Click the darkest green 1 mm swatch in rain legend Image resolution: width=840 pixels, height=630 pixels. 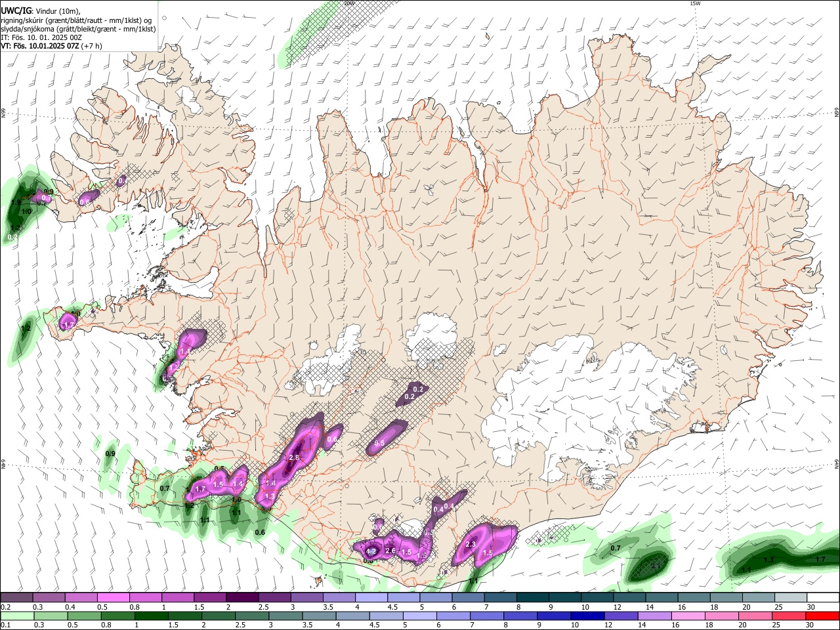[151, 616]
